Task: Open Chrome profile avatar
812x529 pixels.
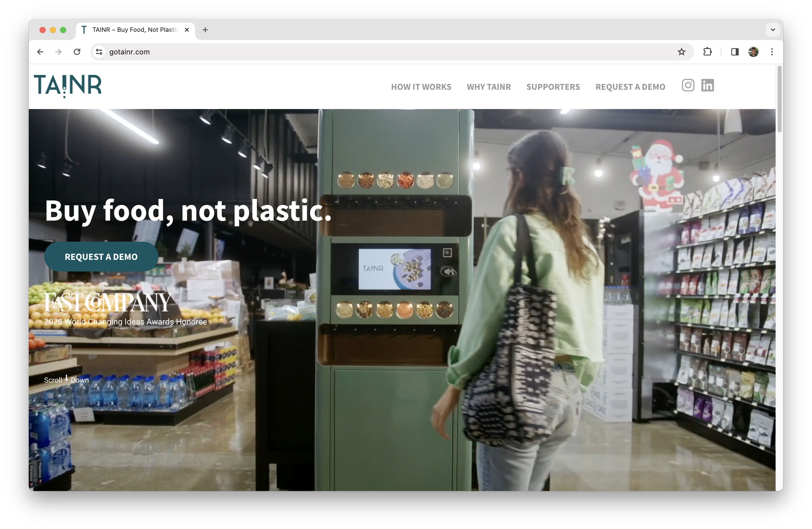Action: 753,52
